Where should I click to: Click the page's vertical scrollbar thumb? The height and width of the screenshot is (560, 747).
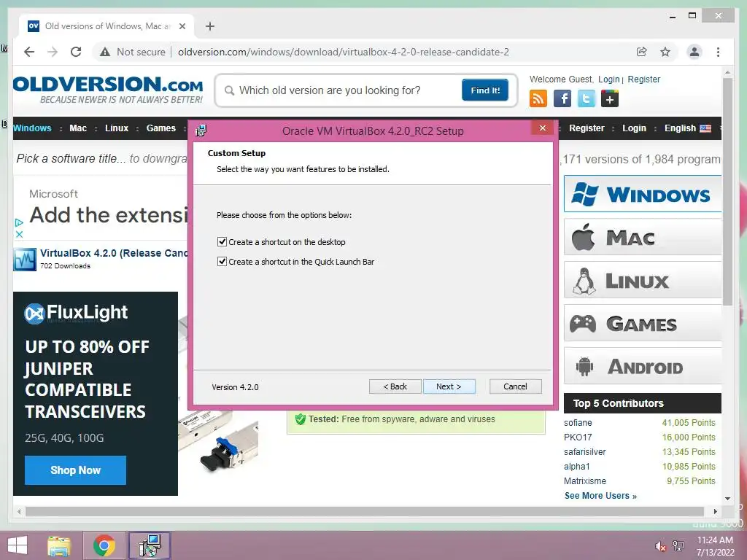pyautogui.click(x=727, y=192)
